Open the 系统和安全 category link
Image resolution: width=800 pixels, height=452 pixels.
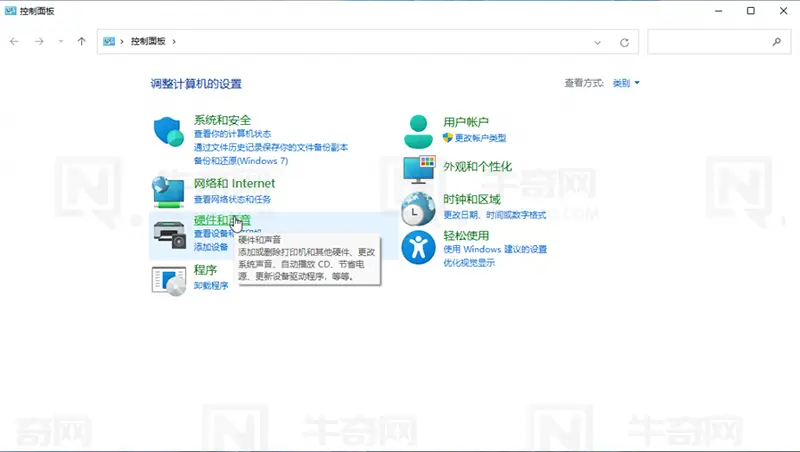(x=222, y=120)
